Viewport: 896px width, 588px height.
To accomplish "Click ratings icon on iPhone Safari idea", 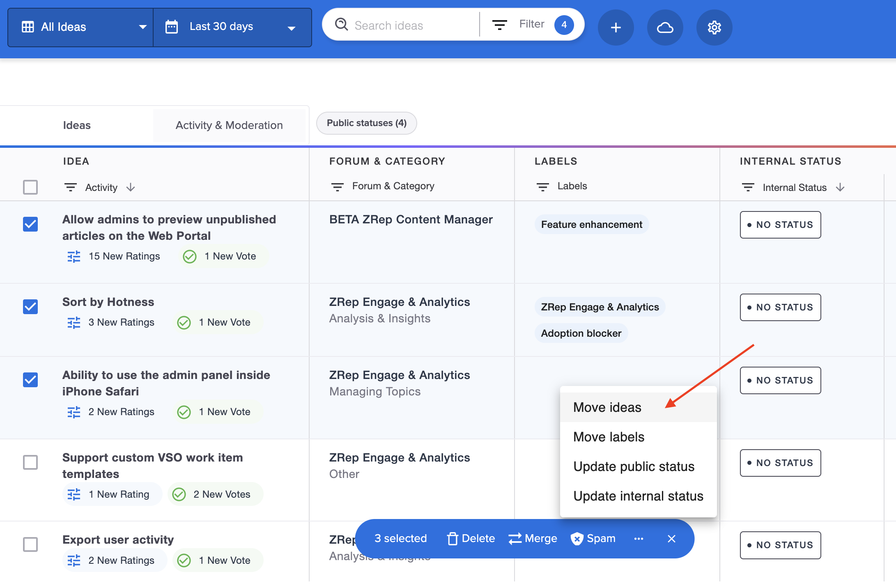I will click(74, 412).
